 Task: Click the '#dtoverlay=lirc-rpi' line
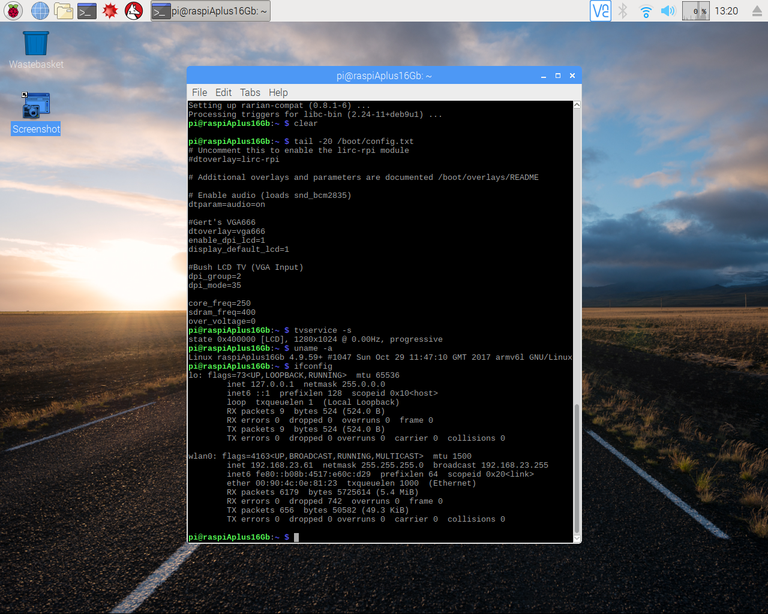[234, 159]
